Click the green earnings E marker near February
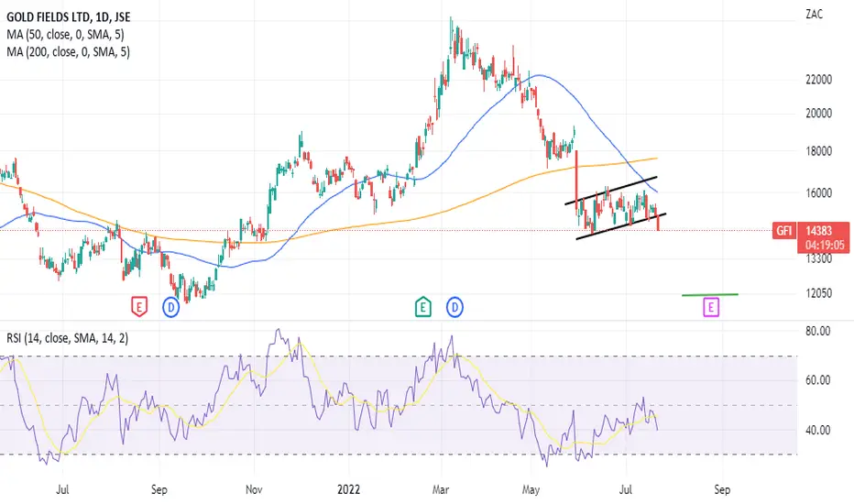Viewport: 854px width, 504px height. point(422,307)
